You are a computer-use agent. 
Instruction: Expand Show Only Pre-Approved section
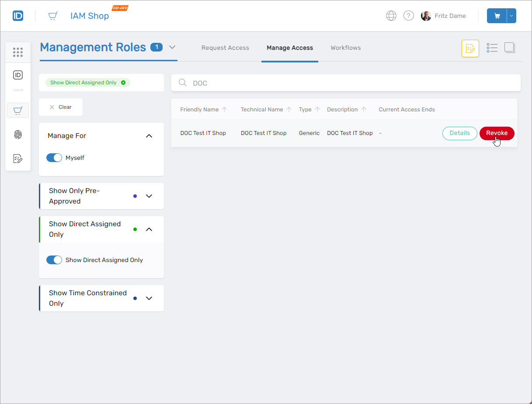149,196
